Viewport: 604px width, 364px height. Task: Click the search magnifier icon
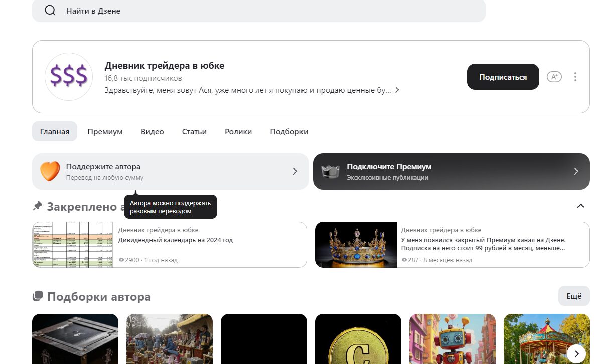point(50,11)
